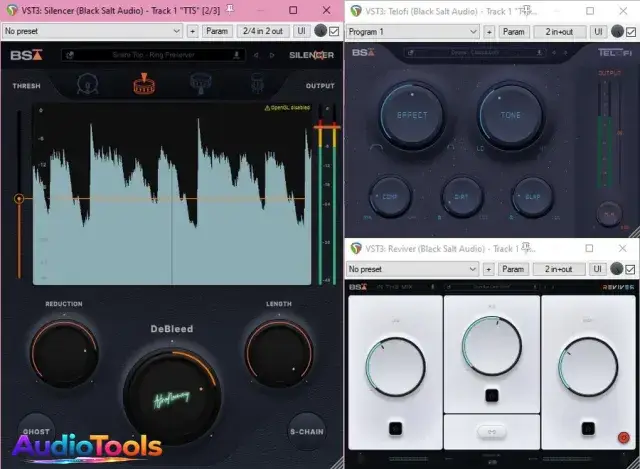Toggle the Reviver plugin bypass checkbox
Screen dimensions: 640x469
630,269
